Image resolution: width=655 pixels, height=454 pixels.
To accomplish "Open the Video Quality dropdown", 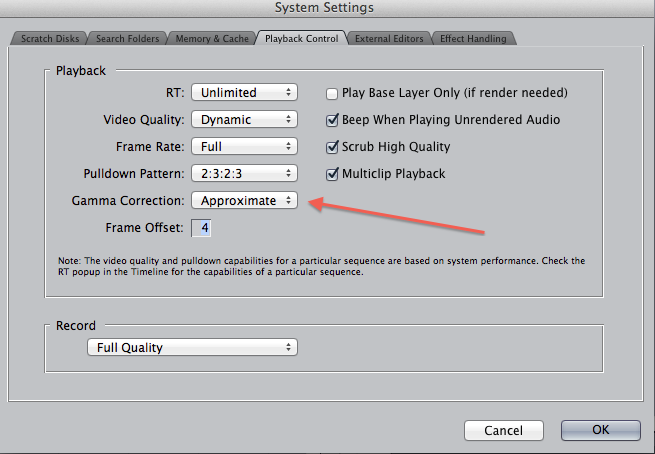I will (245, 119).
